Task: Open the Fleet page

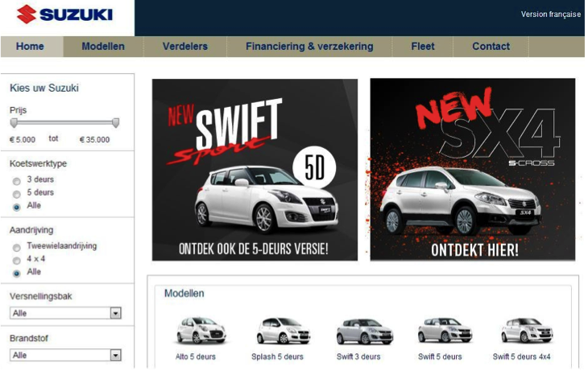Action: [x=423, y=47]
